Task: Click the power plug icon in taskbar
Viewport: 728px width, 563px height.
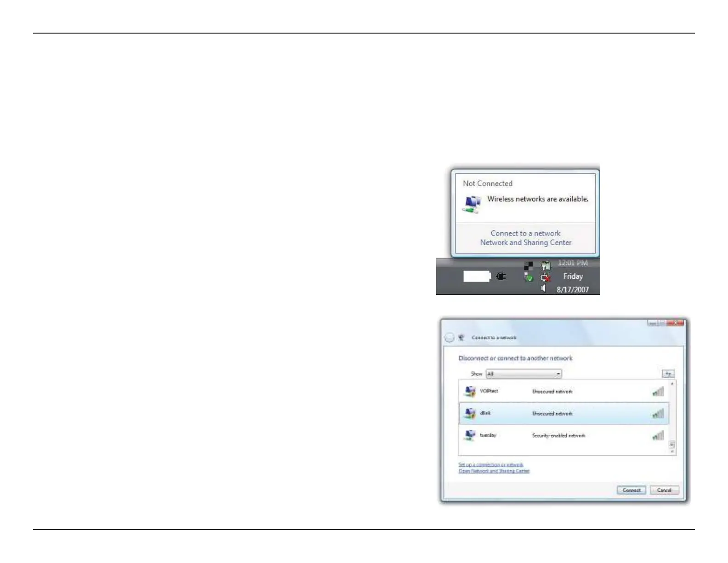Action: click(501, 276)
